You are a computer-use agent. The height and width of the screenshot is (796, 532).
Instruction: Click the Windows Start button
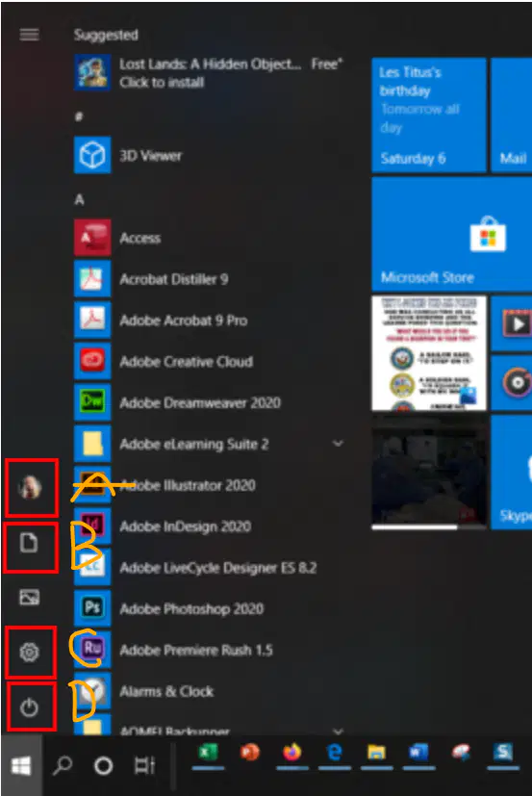(21, 765)
